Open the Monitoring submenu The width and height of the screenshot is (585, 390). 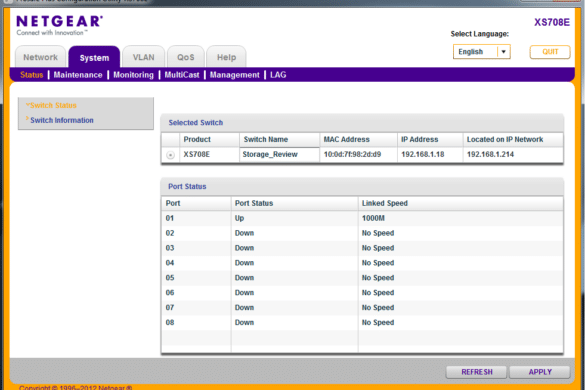[x=134, y=75]
